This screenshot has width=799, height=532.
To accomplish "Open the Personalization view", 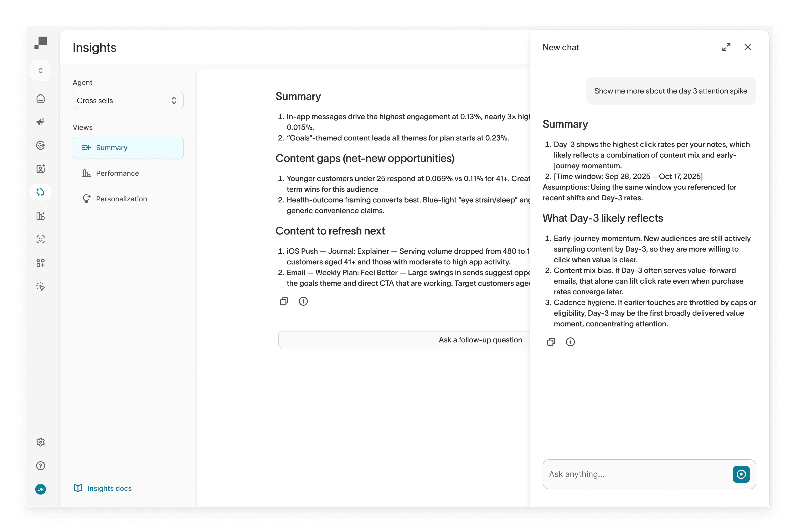I will (x=121, y=199).
